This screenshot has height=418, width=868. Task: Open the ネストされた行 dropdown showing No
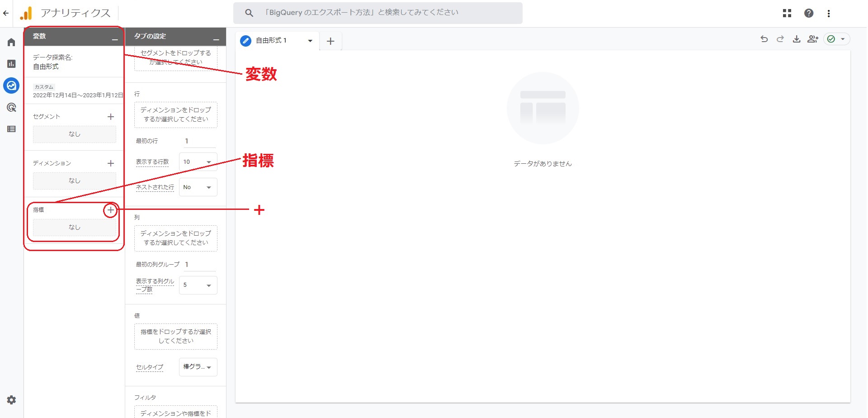[198, 187]
